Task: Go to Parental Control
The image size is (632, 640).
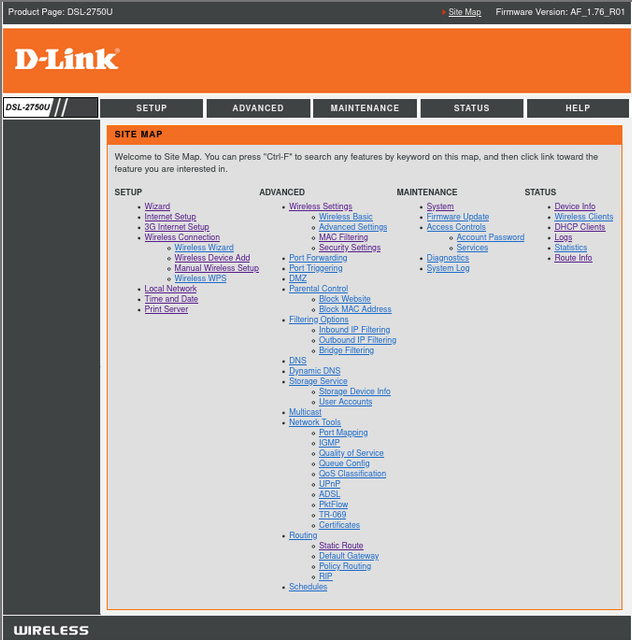Action: [318, 289]
